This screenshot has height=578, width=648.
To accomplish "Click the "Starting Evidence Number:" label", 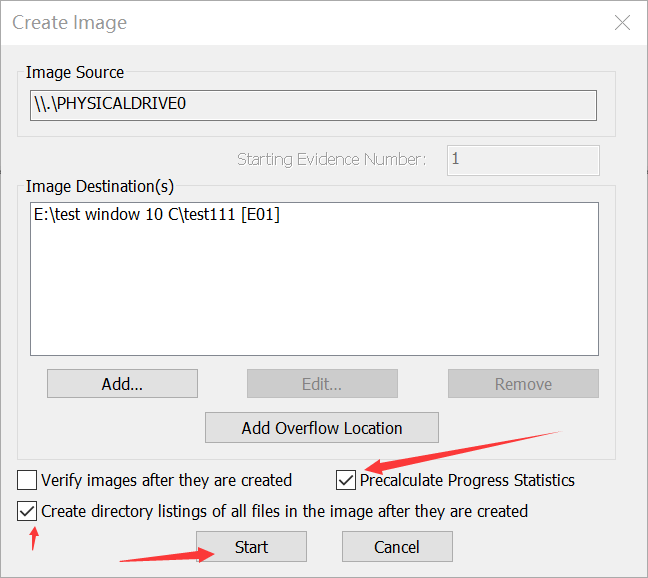I will (331, 159).
